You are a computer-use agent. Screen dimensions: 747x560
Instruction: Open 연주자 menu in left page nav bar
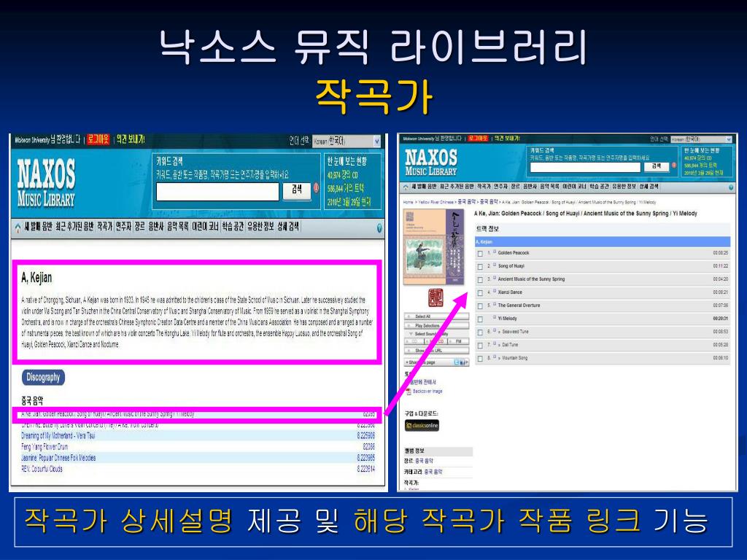[x=123, y=227]
